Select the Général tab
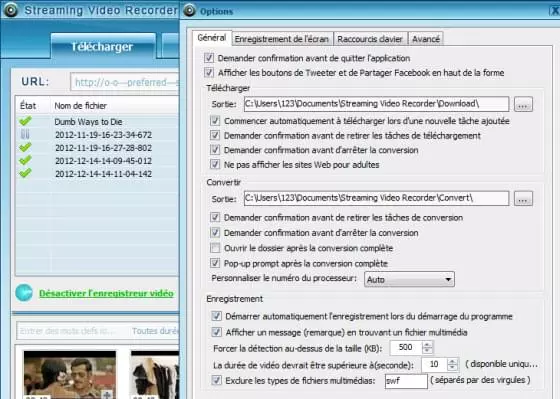The width and height of the screenshot is (560, 399). click(212, 38)
